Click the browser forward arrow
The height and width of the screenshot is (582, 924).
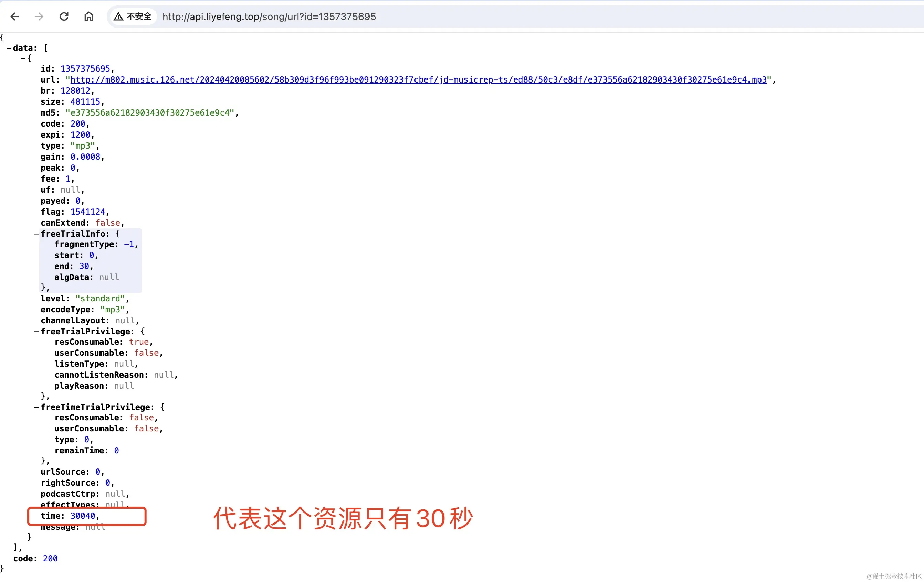39,17
